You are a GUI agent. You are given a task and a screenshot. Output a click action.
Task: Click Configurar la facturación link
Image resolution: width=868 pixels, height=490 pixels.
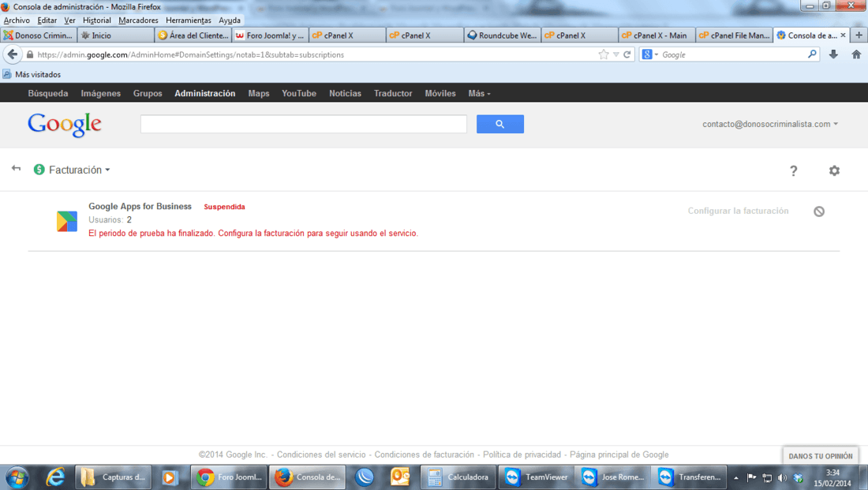[x=738, y=211]
